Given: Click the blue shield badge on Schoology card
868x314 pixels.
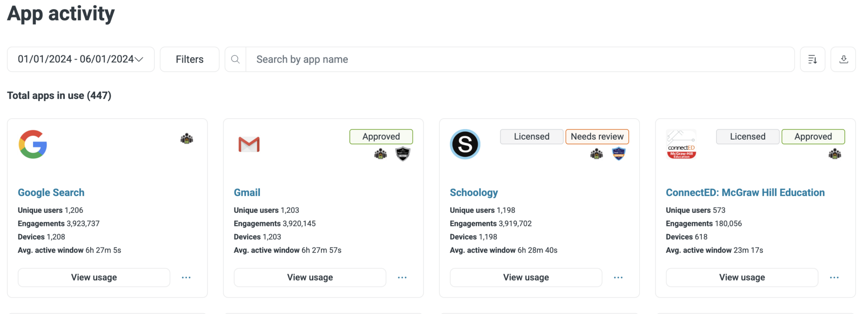Looking at the screenshot, I should coord(619,154).
